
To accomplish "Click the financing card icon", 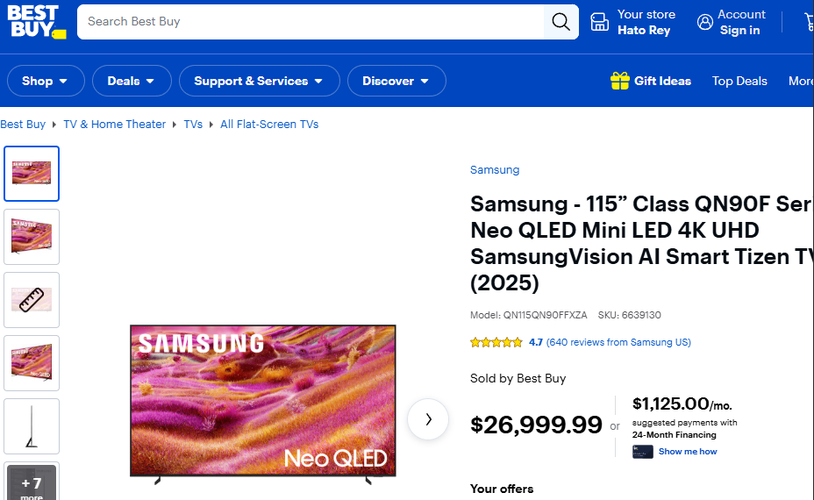I will [x=643, y=452].
